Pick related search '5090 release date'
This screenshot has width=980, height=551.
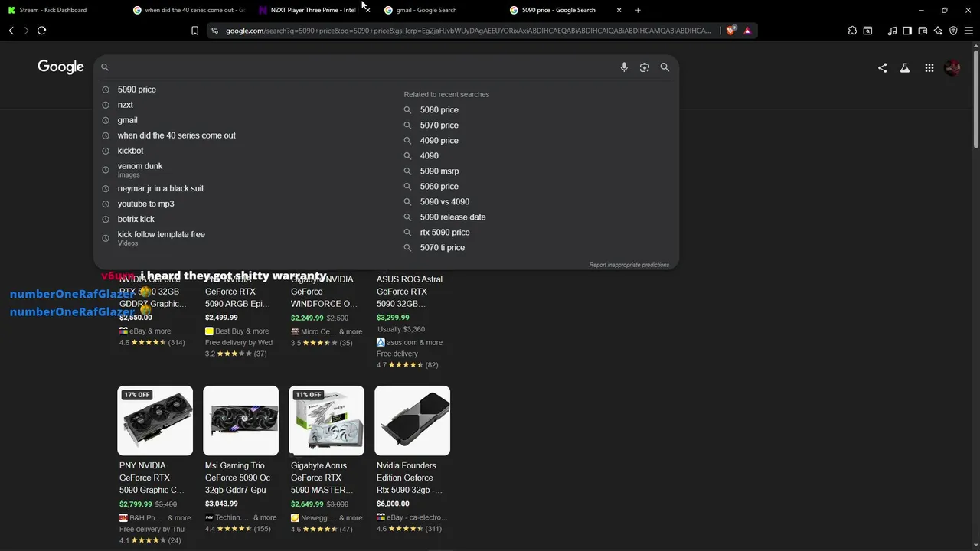tap(452, 217)
